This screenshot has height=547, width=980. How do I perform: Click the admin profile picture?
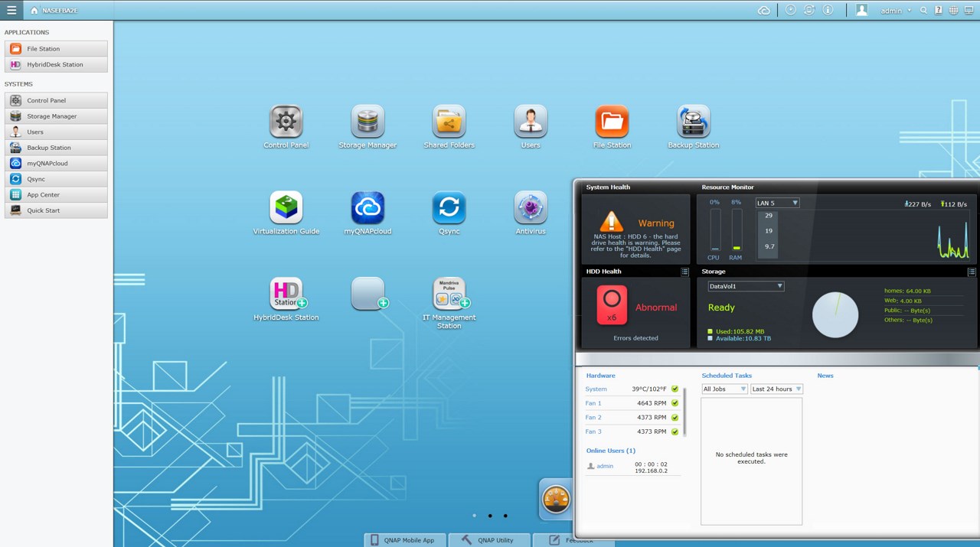[862, 10]
